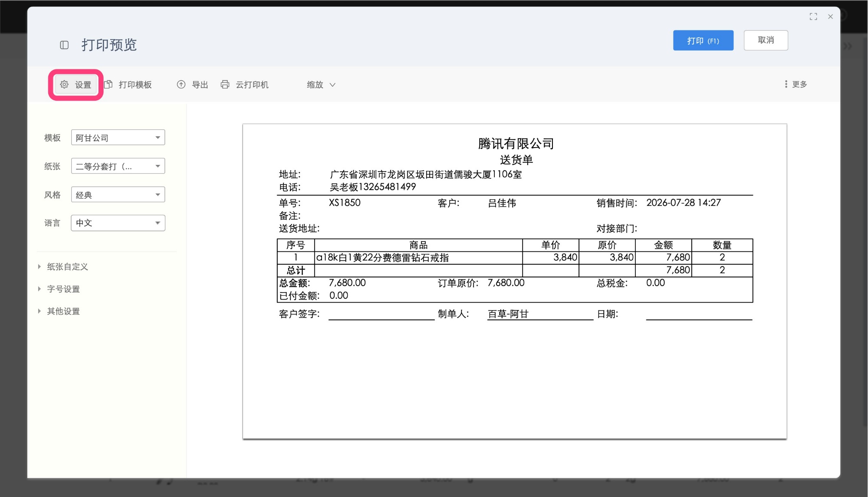This screenshot has height=497, width=868.
Task: Open the 纸张 dropdown showing 二等分套打
Action: pos(118,166)
